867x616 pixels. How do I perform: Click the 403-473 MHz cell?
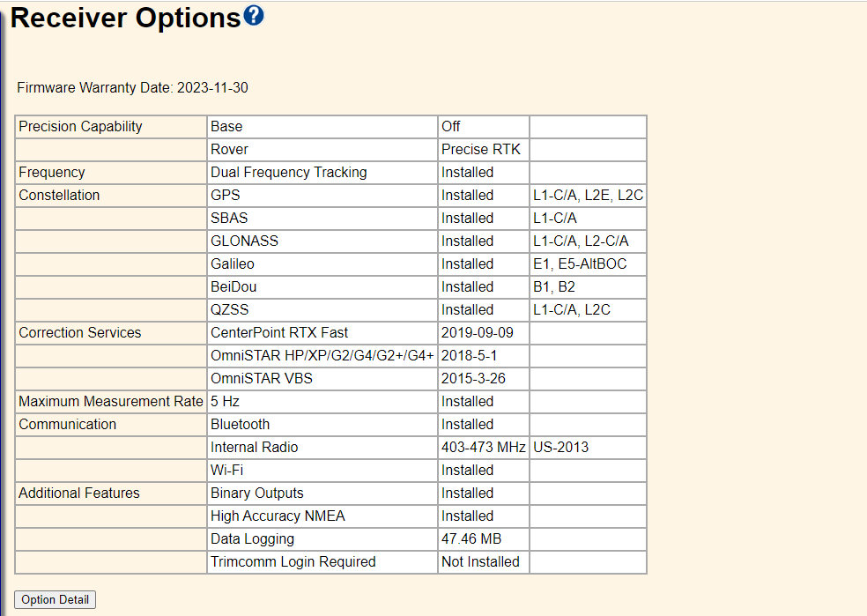click(x=484, y=448)
